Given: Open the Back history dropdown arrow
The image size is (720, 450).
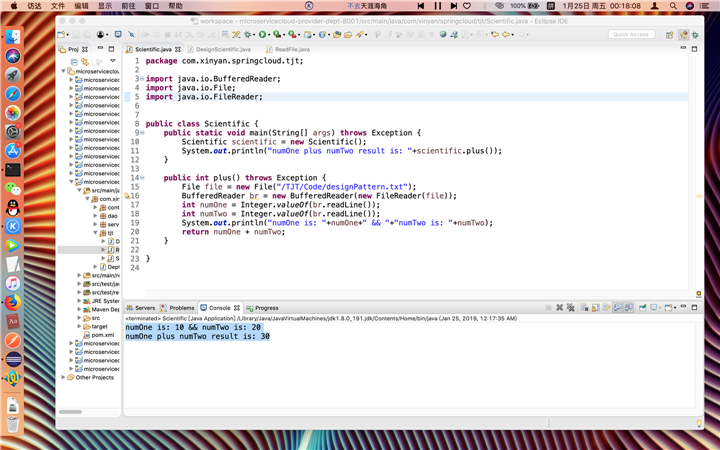Looking at the screenshot, I should pos(512,35).
